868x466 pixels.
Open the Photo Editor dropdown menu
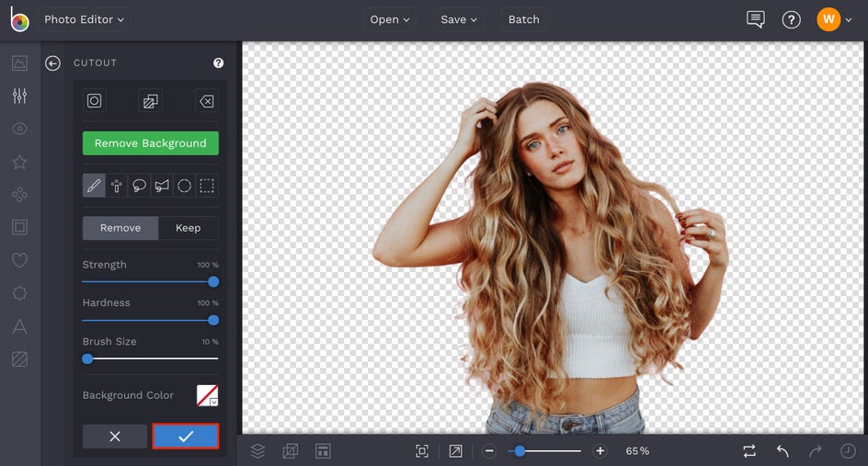coord(85,19)
